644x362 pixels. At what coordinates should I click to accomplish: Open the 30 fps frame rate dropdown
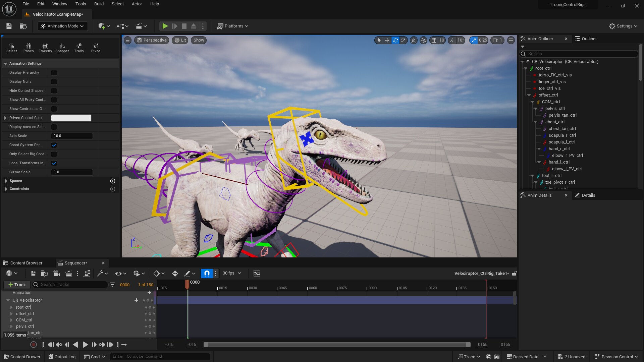coord(231,273)
